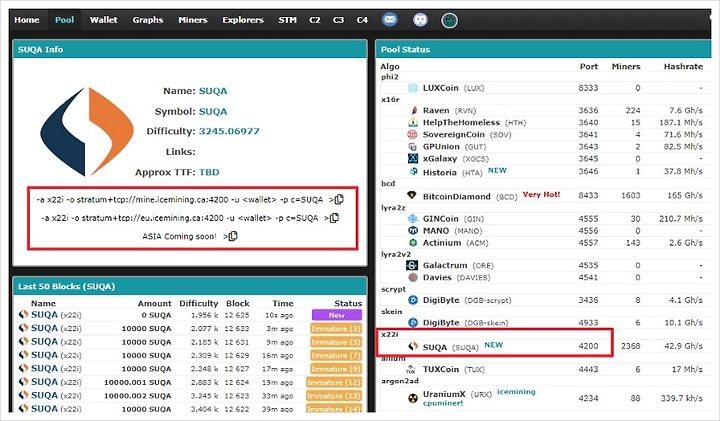Click the Immature (5) status badge
Screen dimensions: 720x421
336,342
